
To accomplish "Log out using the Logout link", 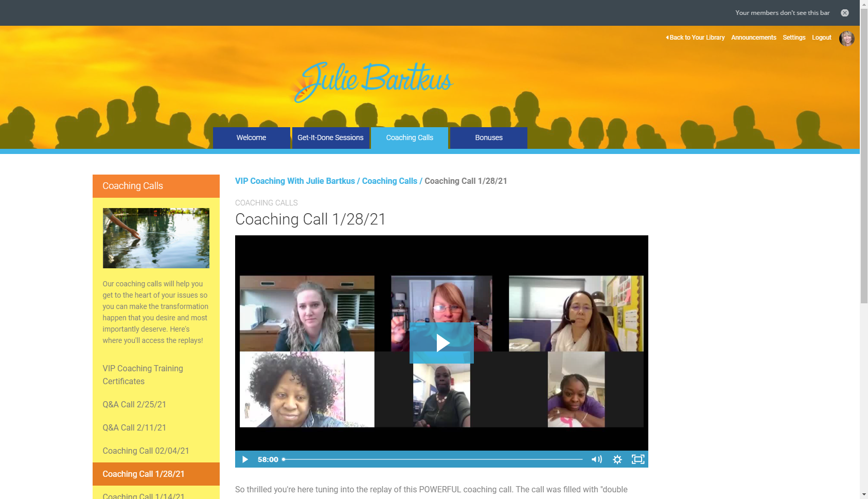I will [822, 38].
